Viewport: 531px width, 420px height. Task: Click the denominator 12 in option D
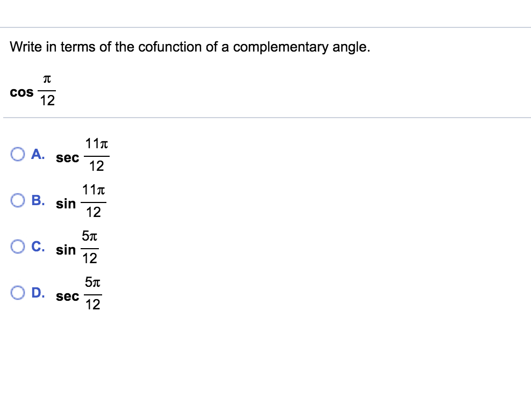[92, 304]
